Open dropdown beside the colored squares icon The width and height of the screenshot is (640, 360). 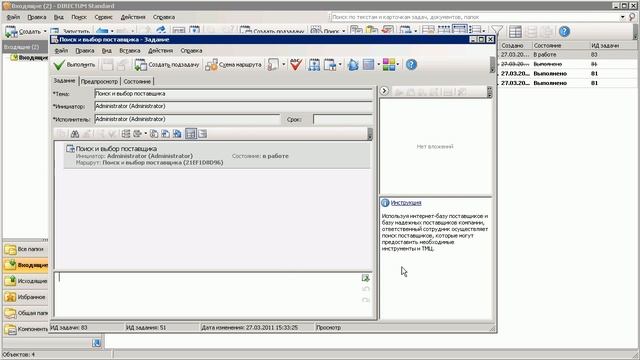coord(398,64)
